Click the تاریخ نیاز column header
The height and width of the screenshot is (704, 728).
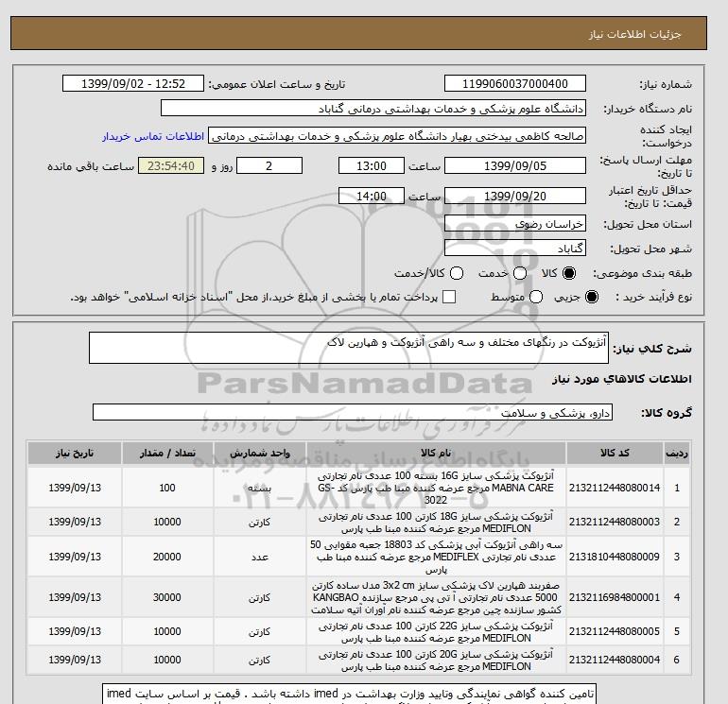(75, 453)
